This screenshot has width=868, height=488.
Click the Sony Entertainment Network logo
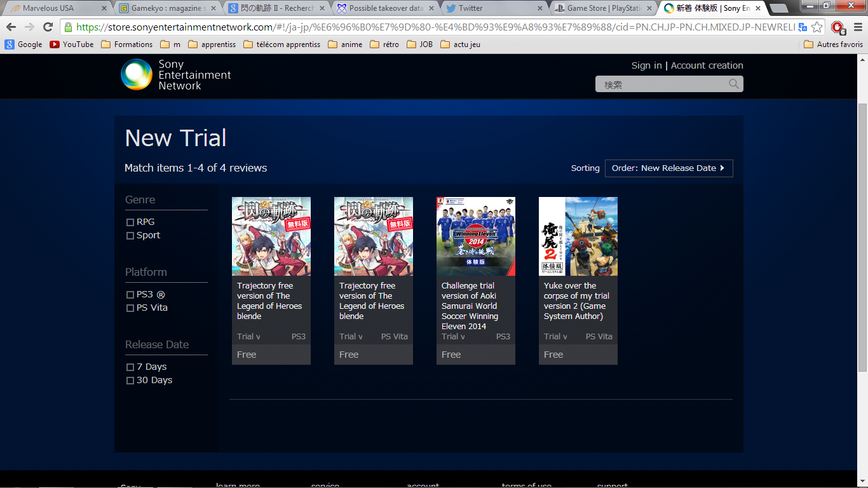tap(176, 75)
